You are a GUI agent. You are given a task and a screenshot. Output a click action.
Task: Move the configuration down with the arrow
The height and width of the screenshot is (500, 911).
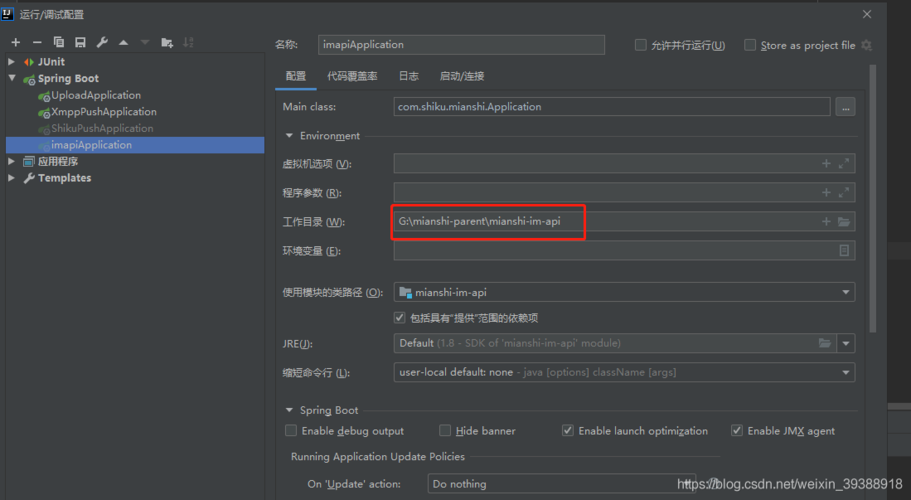coord(145,42)
